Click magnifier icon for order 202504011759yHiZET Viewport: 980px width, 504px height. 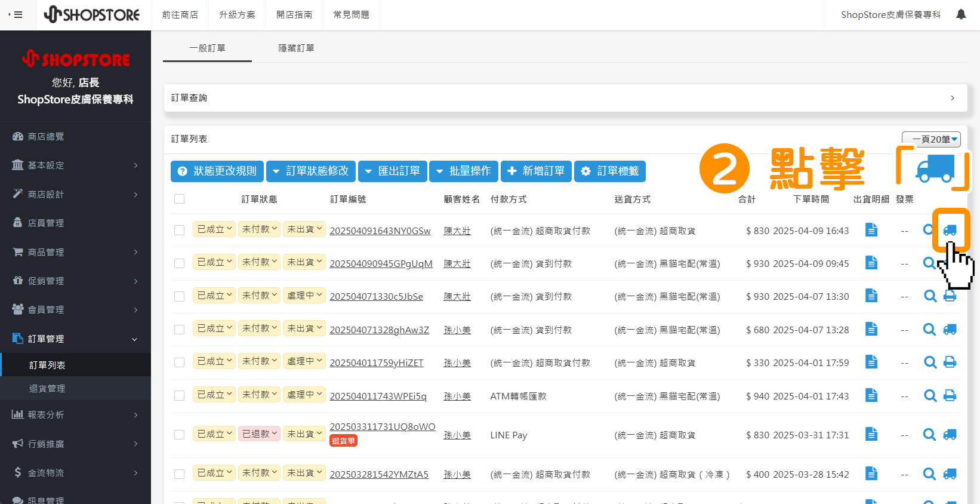tap(930, 362)
